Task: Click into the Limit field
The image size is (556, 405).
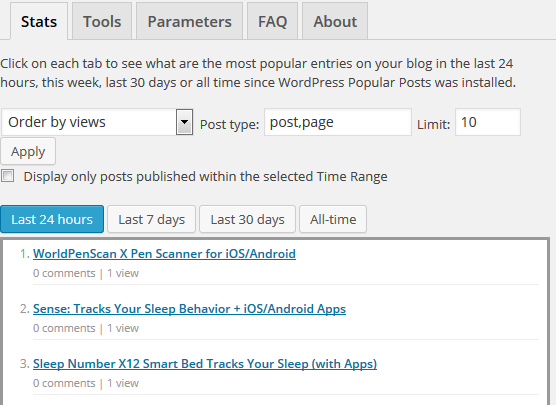Action: (488, 122)
